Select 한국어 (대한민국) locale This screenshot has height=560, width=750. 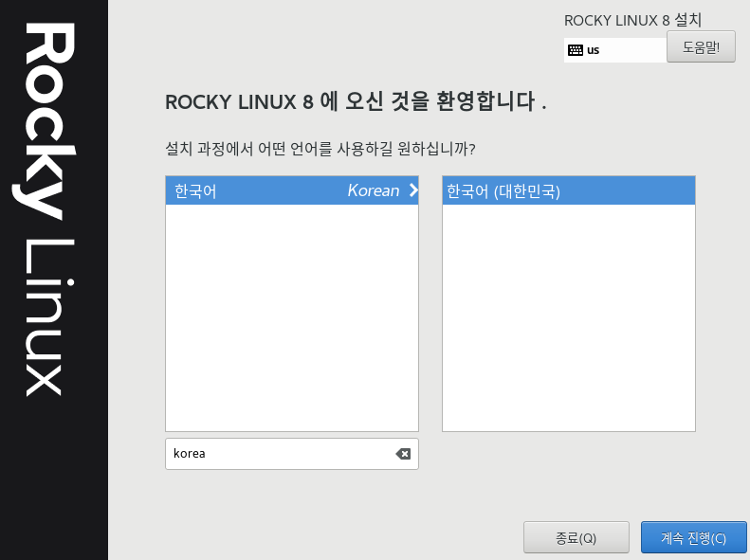pyautogui.click(x=568, y=190)
